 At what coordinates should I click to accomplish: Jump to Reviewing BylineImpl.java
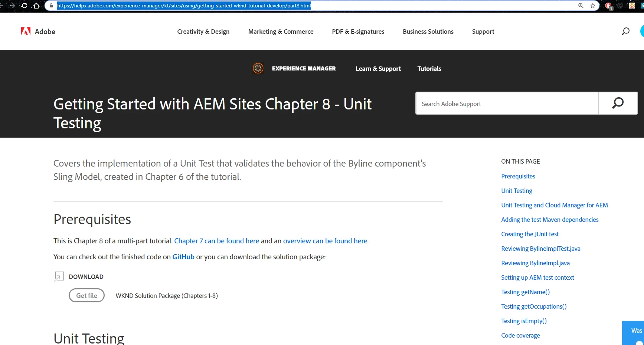[x=535, y=263]
